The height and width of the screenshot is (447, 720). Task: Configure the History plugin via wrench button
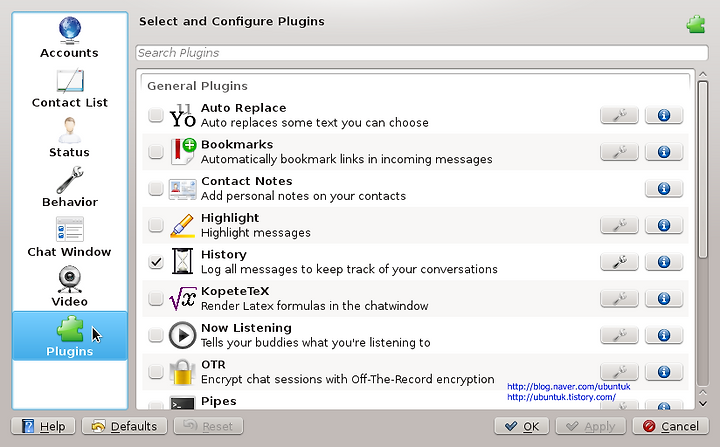(x=619, y=262)
